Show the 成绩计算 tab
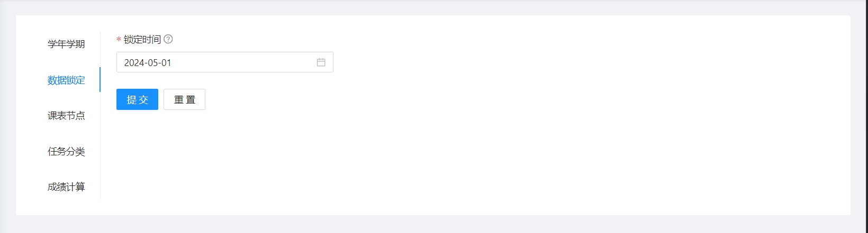The width and height of the screenshot is (868, 233). [x=66, y=187]
